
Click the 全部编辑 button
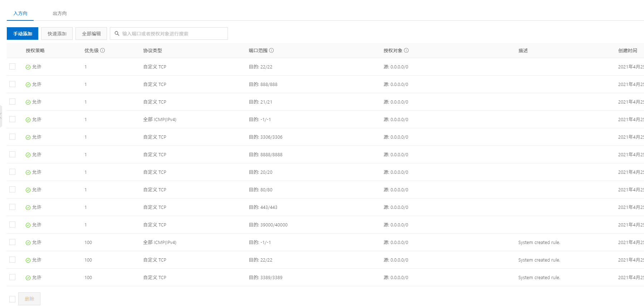tap(91, 34)
